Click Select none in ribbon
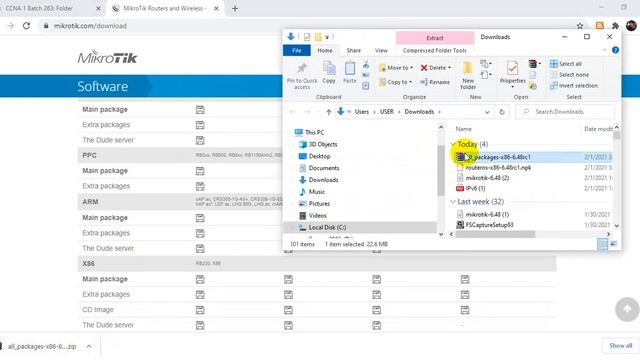Image resolution: width=640 pixels, height=360 pixels. (569, 75)
